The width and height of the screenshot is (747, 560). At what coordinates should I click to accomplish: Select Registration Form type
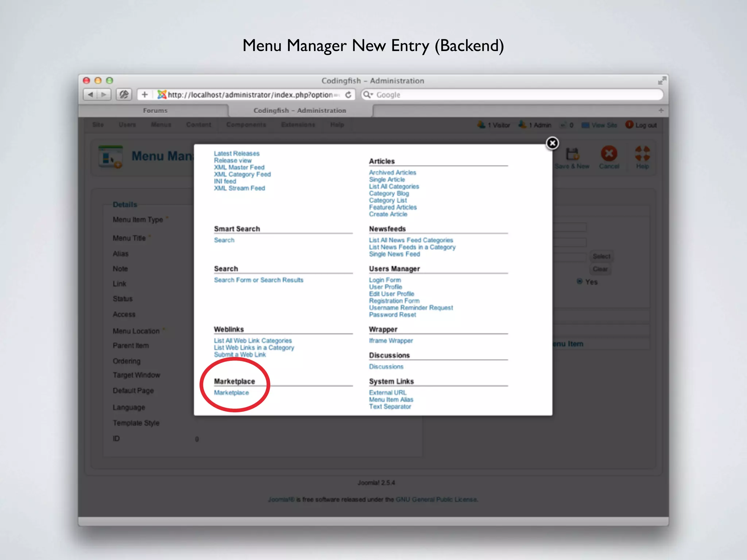(394, 301)
